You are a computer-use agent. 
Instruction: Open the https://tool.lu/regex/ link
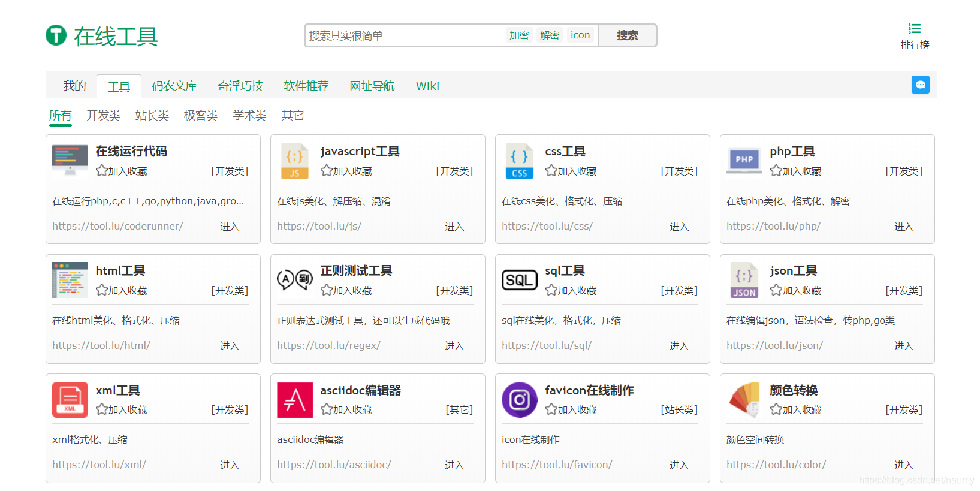[x=328, y=345]
